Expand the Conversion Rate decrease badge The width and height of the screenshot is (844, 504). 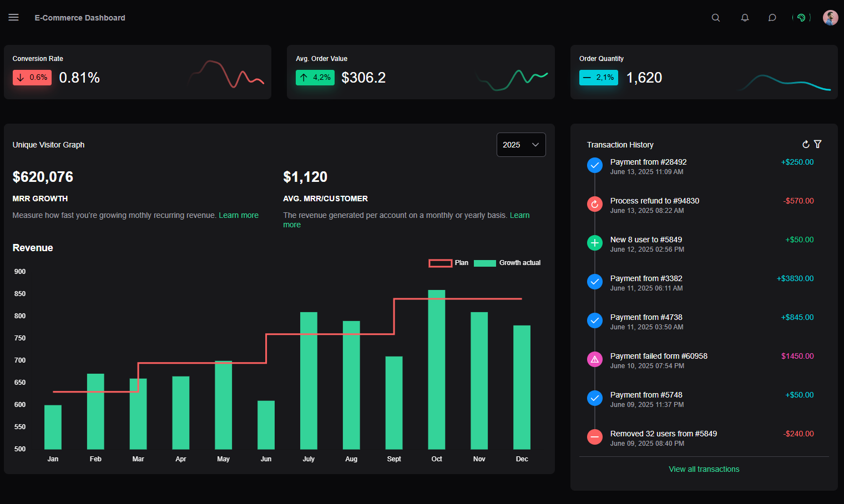(x=32, y=78)
